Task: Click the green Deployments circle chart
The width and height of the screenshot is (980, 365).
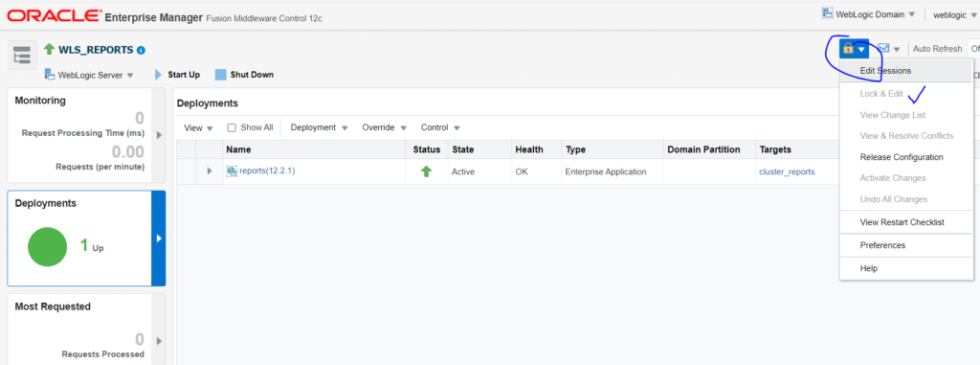Action: [48, 247]
